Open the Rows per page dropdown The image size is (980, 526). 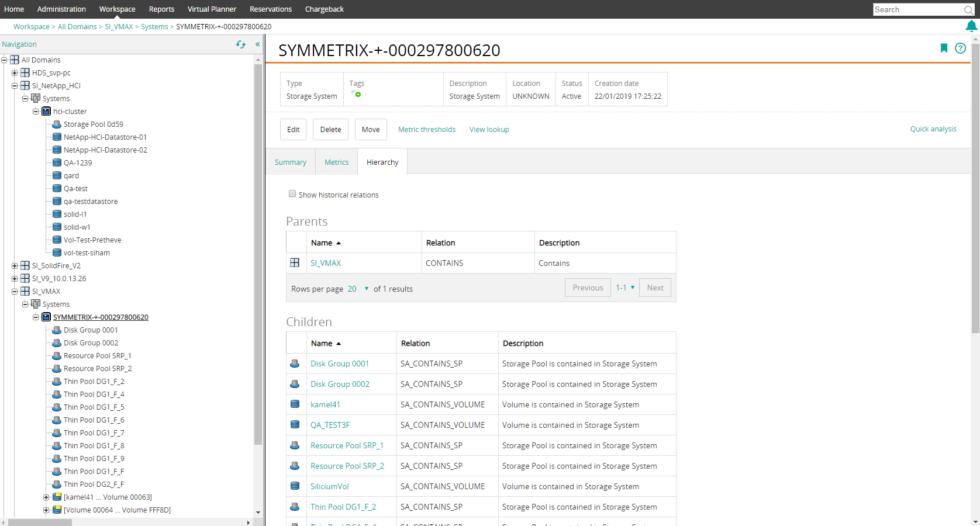click(x=358, y=289)
